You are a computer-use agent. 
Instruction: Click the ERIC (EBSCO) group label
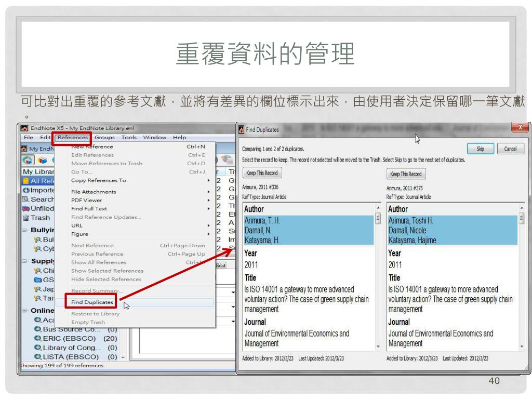pyautogui.click(x=69, y=338)
